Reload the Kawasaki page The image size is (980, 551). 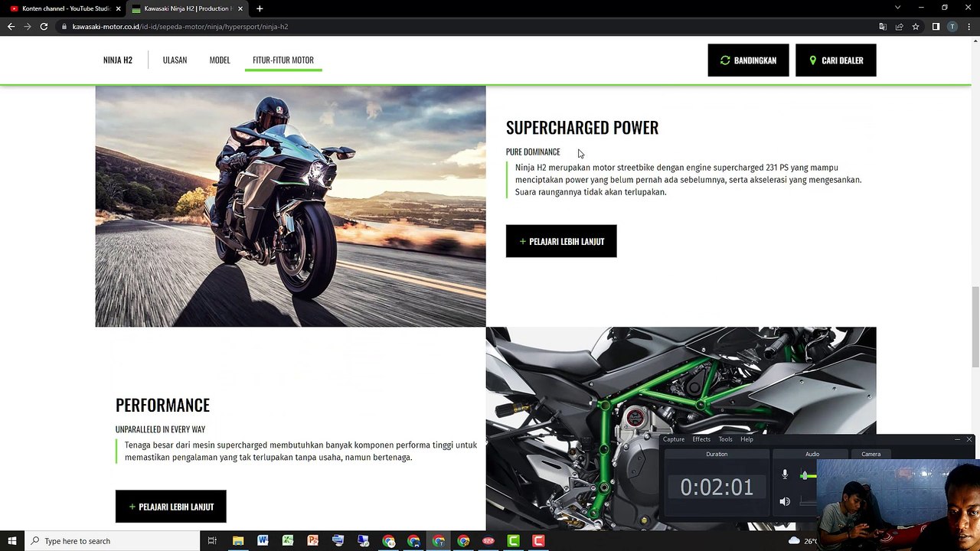(44, 27)
